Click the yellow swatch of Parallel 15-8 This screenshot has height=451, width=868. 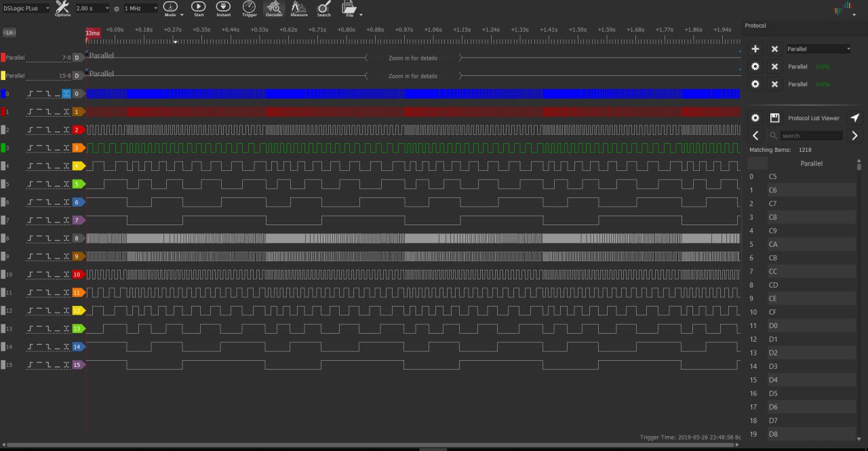pyautogui.click(x=3, y=75)
